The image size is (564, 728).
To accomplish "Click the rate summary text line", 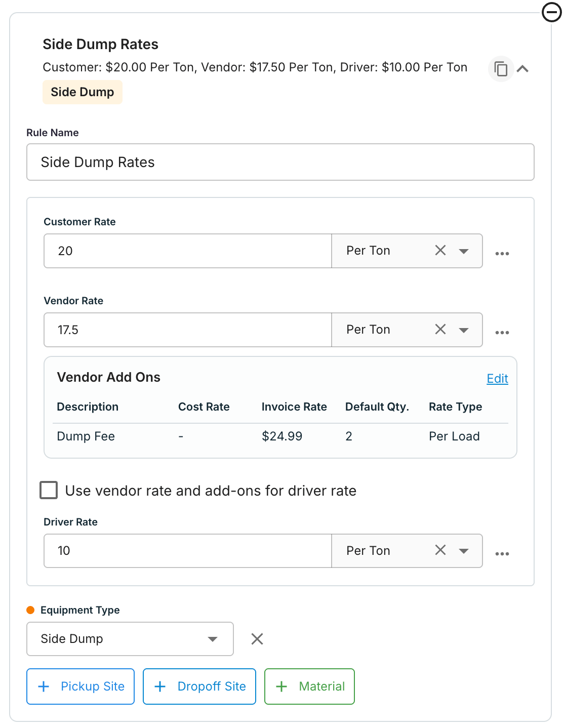I will (255, 67).
